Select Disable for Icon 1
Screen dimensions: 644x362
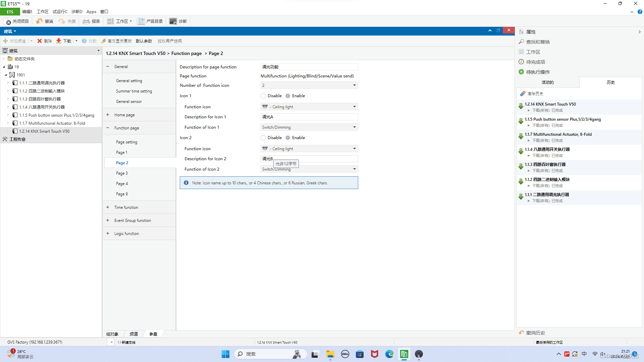(263, 96)
